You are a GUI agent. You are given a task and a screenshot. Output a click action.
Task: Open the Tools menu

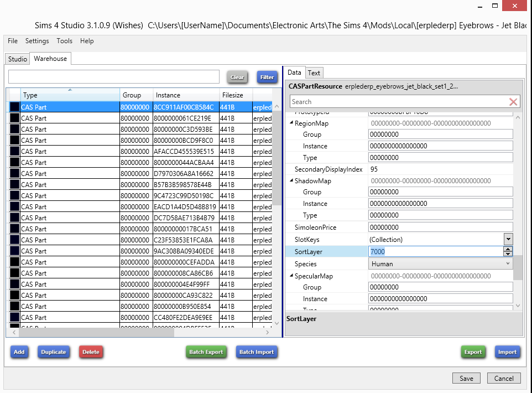pos(65,41)
